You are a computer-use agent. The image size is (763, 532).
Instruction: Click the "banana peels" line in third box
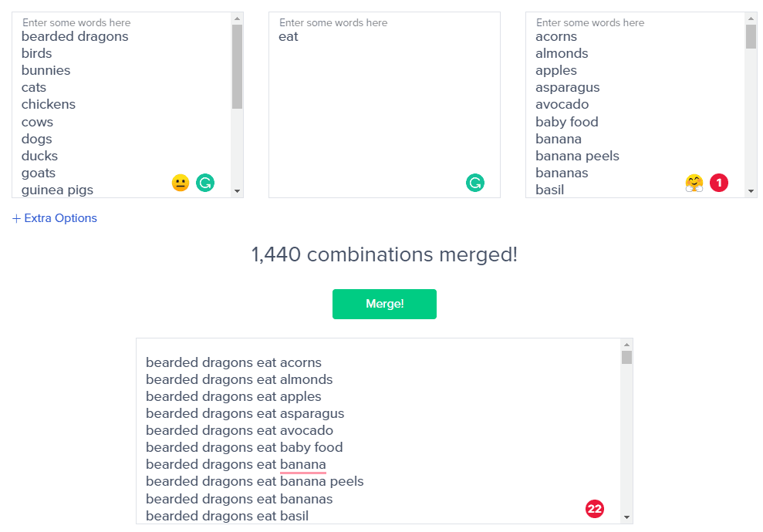577,156
